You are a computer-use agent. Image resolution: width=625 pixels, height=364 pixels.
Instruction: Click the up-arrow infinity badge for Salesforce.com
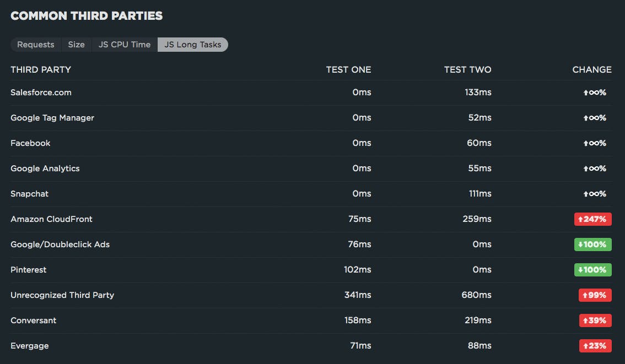(594, 92)
